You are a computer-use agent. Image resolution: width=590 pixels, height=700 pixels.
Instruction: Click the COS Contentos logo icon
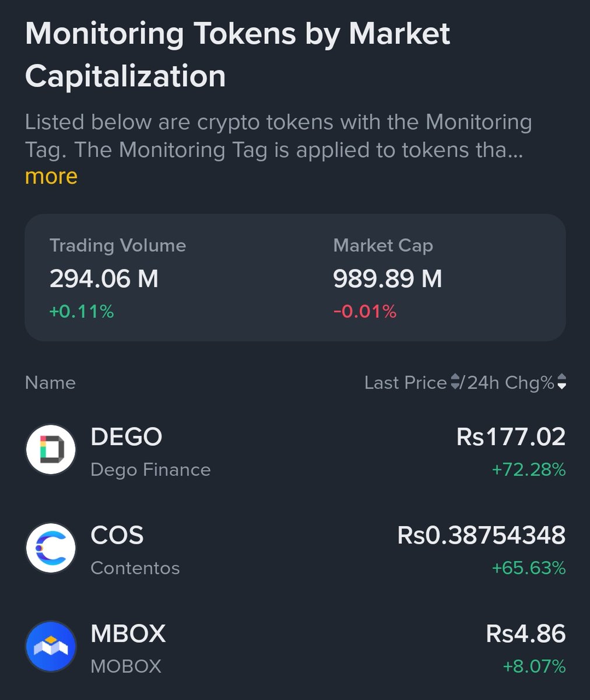click(51, 549)
